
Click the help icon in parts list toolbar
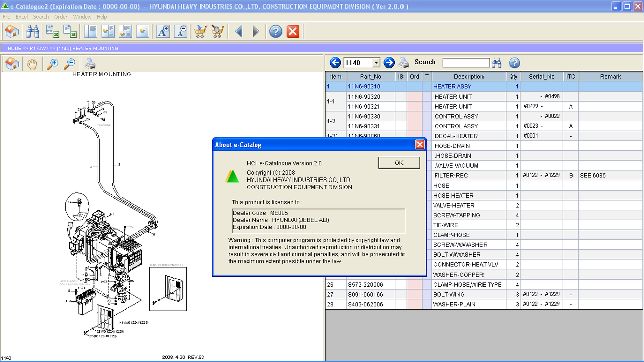[514, 63]
